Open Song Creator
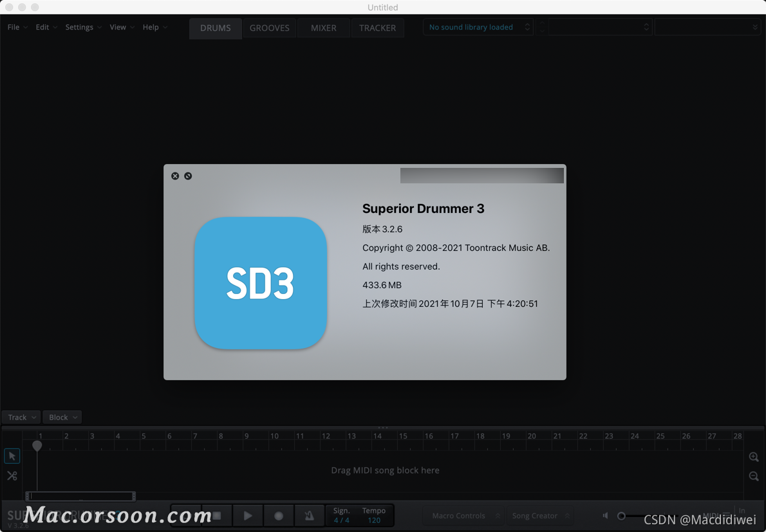The width and height of the screenshot is (766, 532). (x=539, y=516)
